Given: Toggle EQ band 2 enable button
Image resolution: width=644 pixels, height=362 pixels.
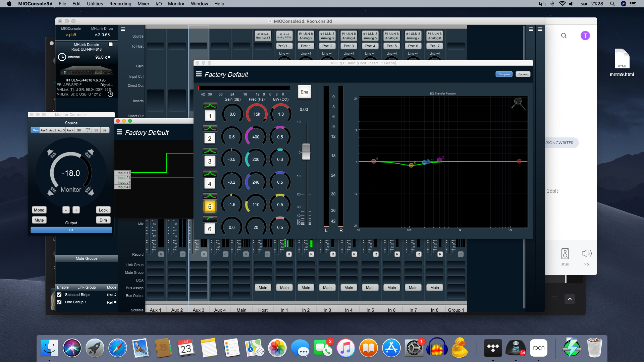Looking at the screenshot, I should pos(210,138).
